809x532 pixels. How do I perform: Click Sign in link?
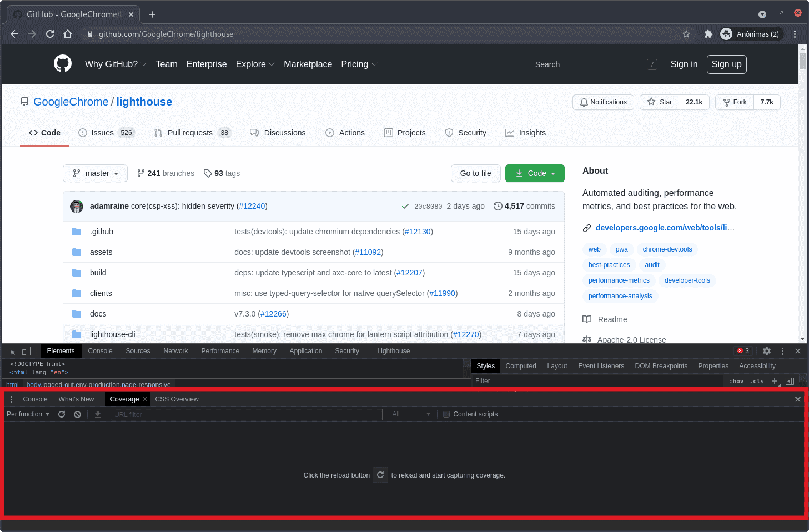[x=684, y=64]
